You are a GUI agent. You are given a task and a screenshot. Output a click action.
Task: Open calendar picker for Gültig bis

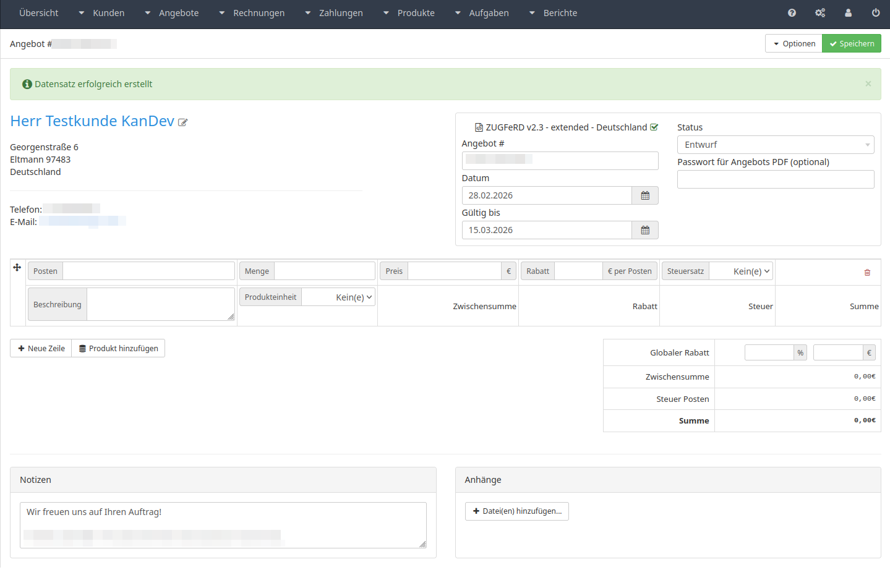pyautogui.click(x=645, y=230)
